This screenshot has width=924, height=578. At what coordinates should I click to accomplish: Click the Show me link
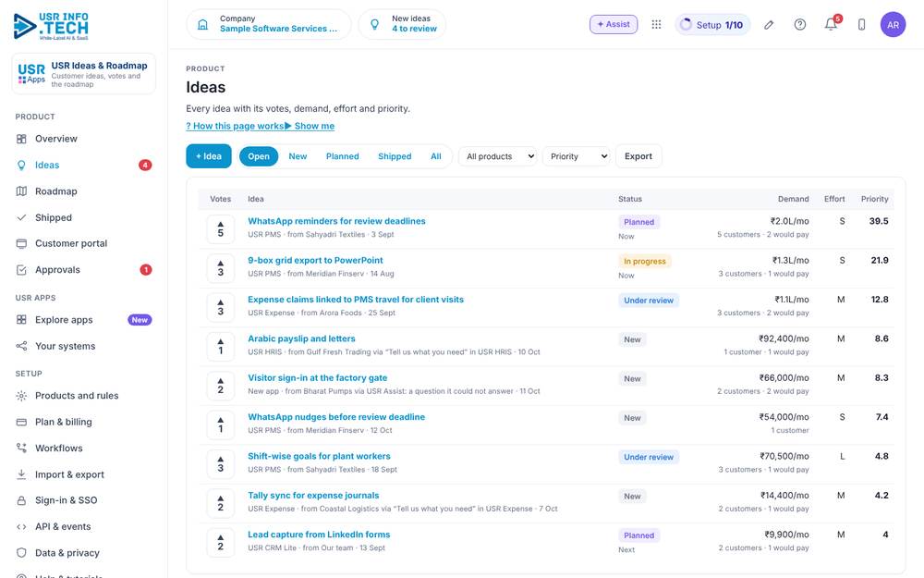pyautogui.click(x=310, y=126)
